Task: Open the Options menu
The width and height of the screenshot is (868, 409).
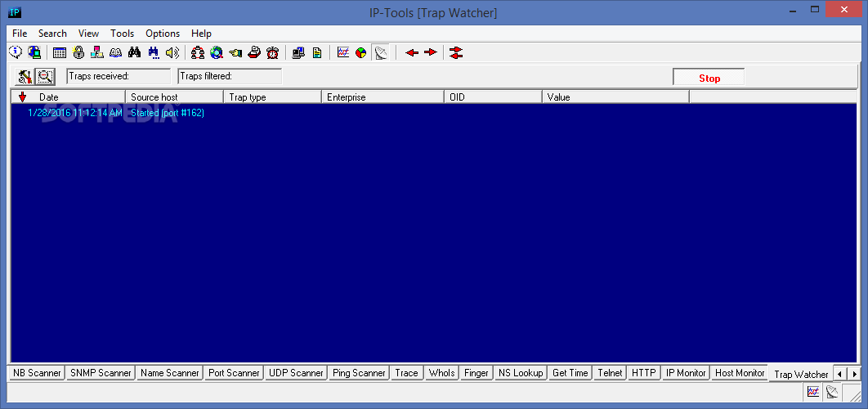Action: [x=163, y=34]
